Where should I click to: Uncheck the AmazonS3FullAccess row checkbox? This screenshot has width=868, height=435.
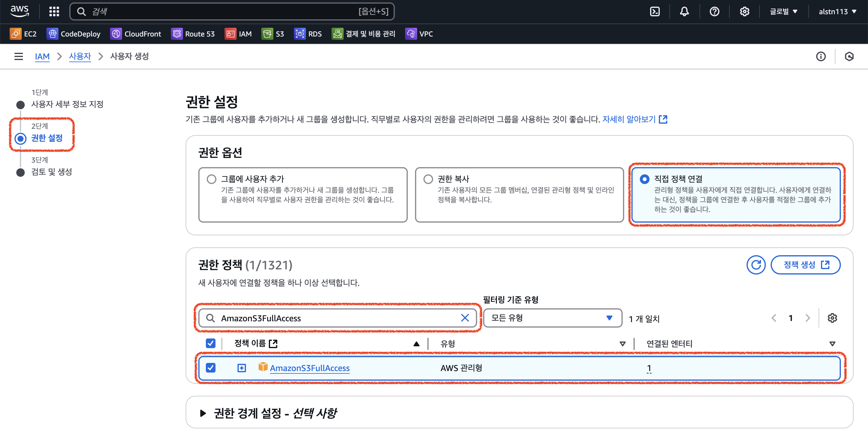pos(211,367)
